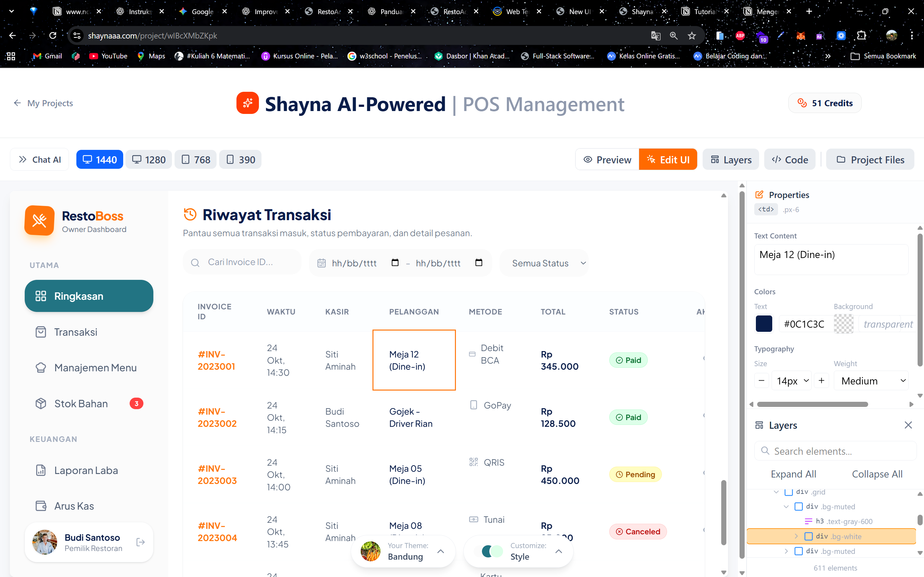The height and width of the screenshot is (577, 924).
Task: Check the div .bg-white layer checkbox
Action: pyautogui.click(x=809, y=536)
